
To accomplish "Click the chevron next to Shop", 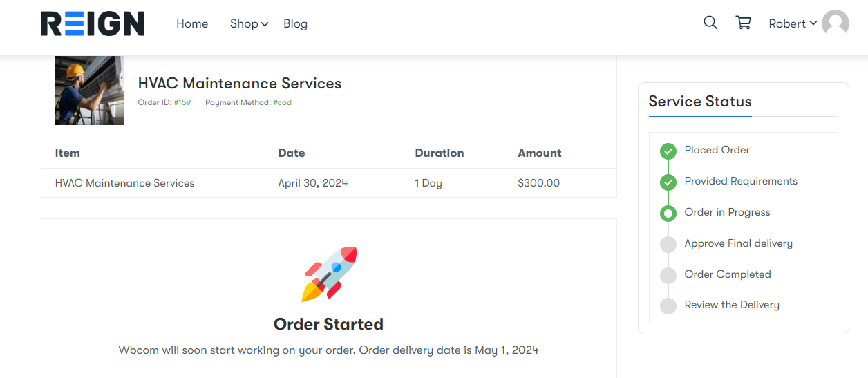I will 265,24.
